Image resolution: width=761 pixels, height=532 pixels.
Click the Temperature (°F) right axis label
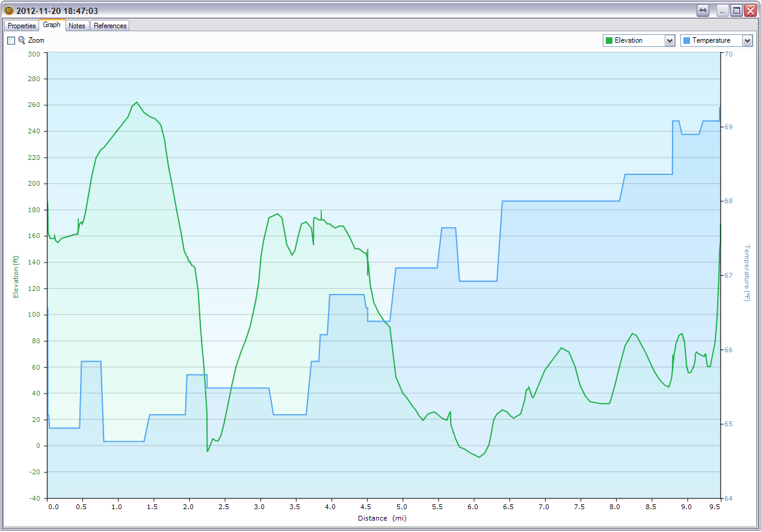tap(747, 272)
